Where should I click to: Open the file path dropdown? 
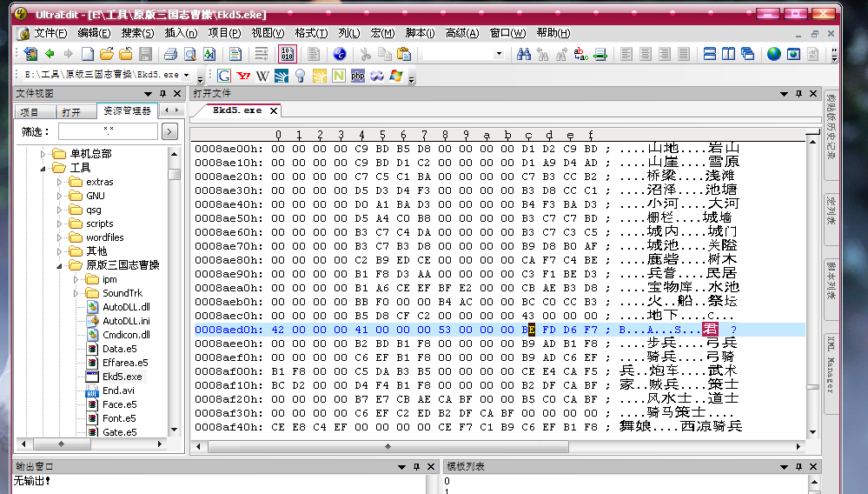(x=186, y=76)
